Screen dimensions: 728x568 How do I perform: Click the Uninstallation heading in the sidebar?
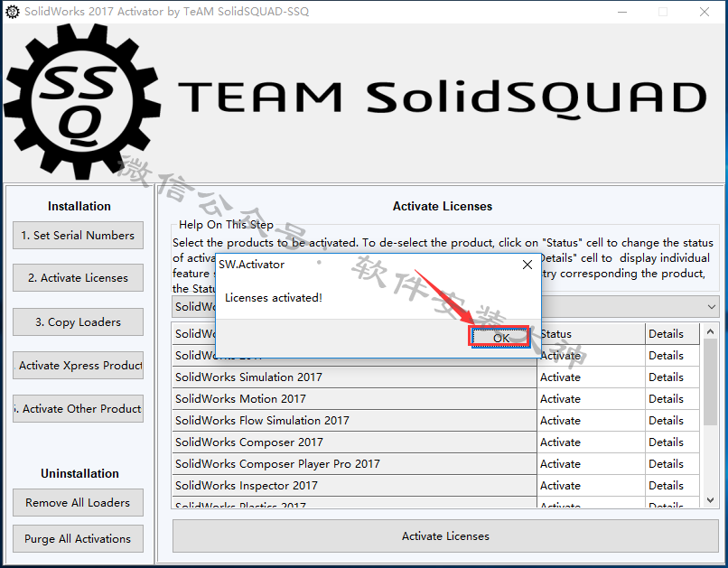[x=79, y=473]
